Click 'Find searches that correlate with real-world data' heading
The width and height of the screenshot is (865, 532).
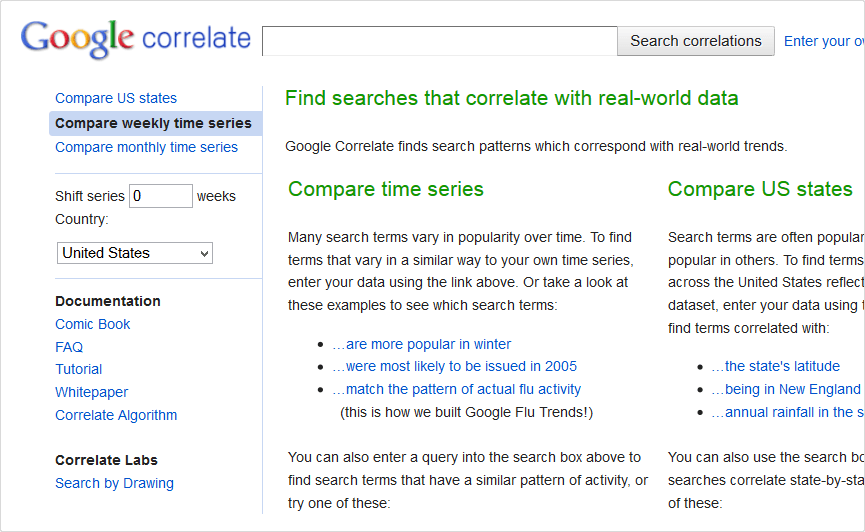511,98
